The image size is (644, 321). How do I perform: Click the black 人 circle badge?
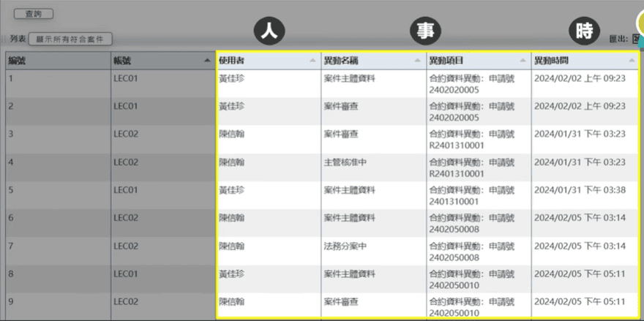(269, 31)
